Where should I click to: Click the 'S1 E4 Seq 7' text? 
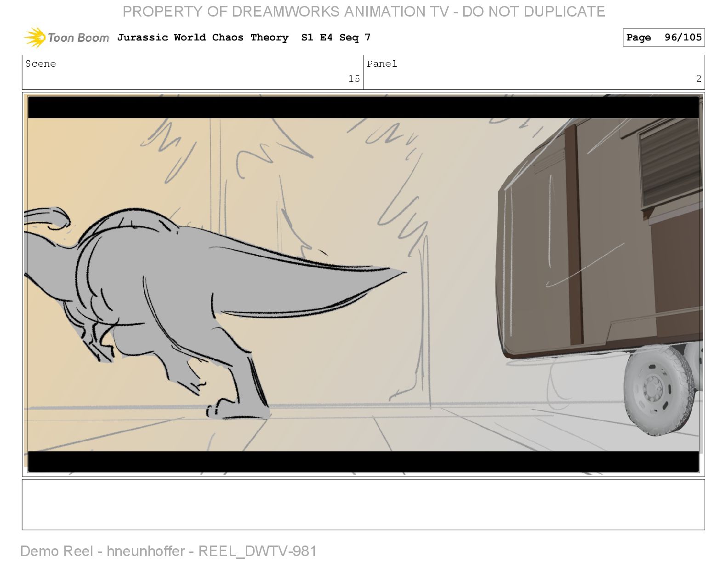click(336, 38)
